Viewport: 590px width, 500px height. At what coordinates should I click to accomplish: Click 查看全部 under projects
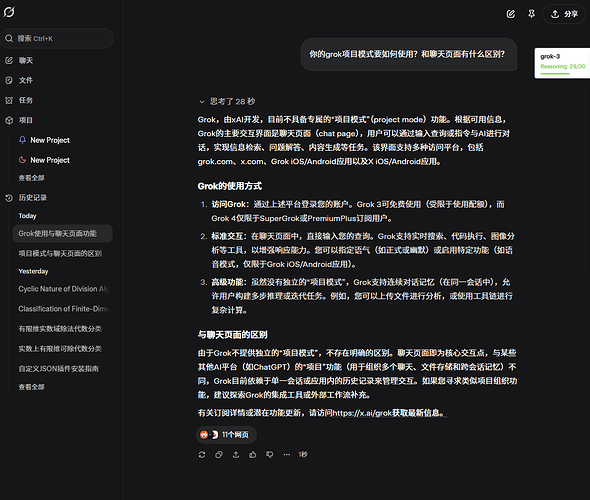32,178
